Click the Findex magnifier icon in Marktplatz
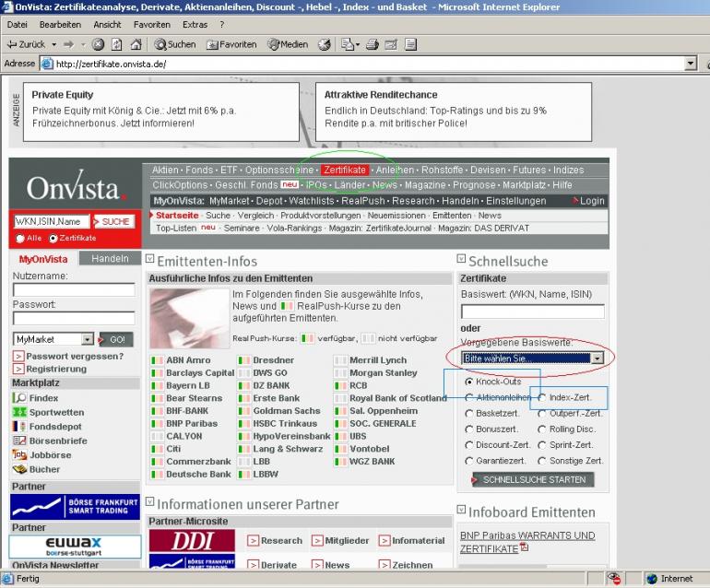This screenshot has height=588, width=710. coord(19,397)
